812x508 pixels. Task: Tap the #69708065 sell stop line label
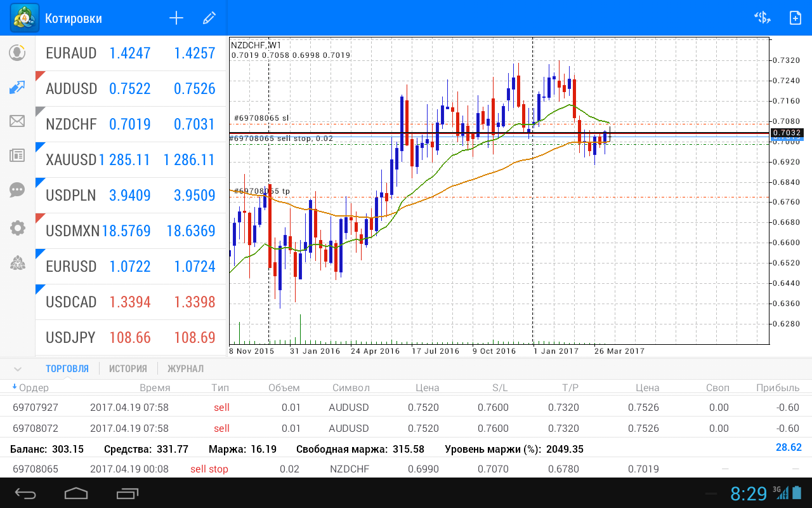[x=281, y=138]
